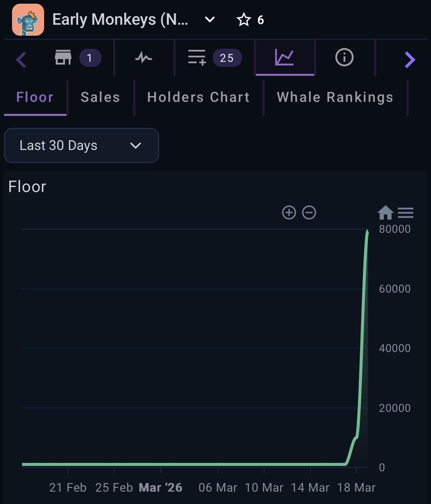This screenshot has height=504, width=431.
Task: Click the 06 Mar date label
Action: point(218,488)
